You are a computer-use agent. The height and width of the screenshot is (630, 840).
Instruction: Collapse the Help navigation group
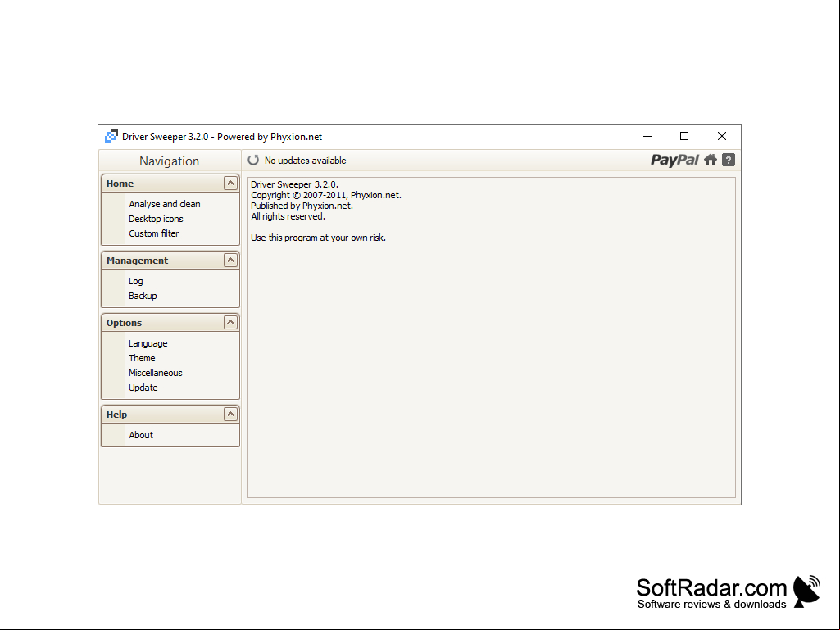point(230,414)
